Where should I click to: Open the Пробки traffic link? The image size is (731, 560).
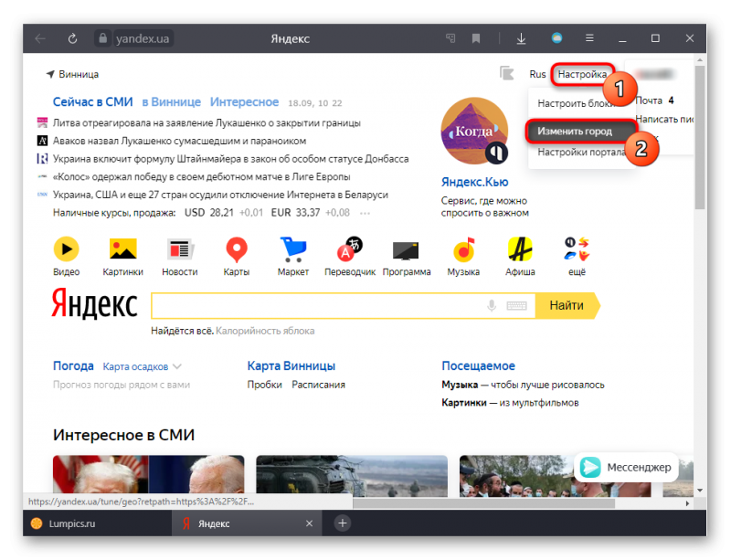(x=264, y=385)
